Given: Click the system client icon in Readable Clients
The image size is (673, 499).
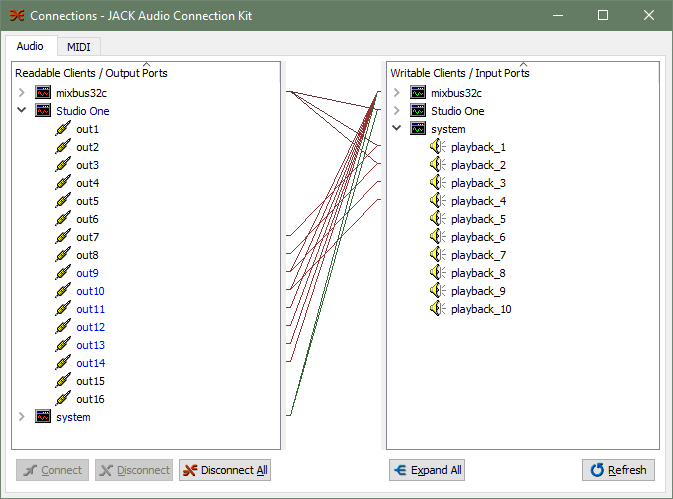Looking at the screenshot, I should coord(43,417).
